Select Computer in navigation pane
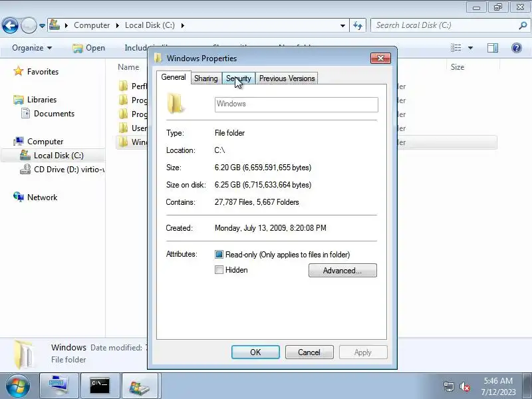The image size is (532, 399). (x=45, y=142)
